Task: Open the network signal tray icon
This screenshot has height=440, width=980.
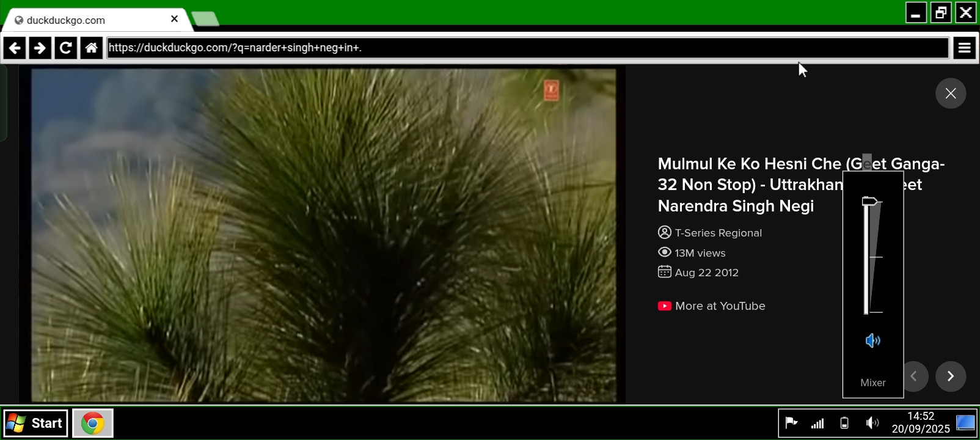Action: click(817, 423)
